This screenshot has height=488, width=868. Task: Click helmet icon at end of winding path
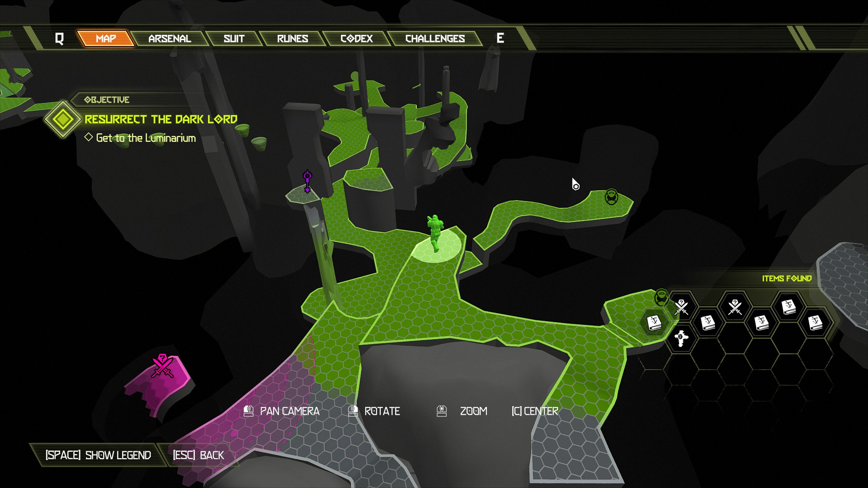point(611,197)
